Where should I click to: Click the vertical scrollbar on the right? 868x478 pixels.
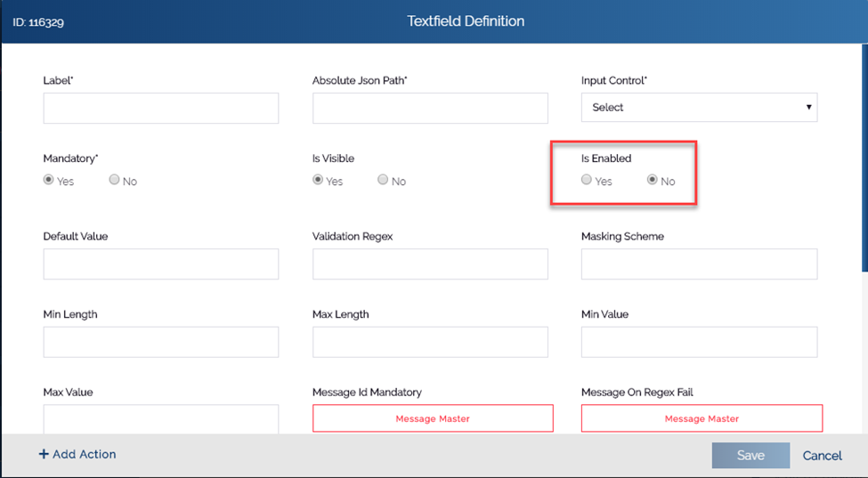pyautogui.click(x=864, y=158)
